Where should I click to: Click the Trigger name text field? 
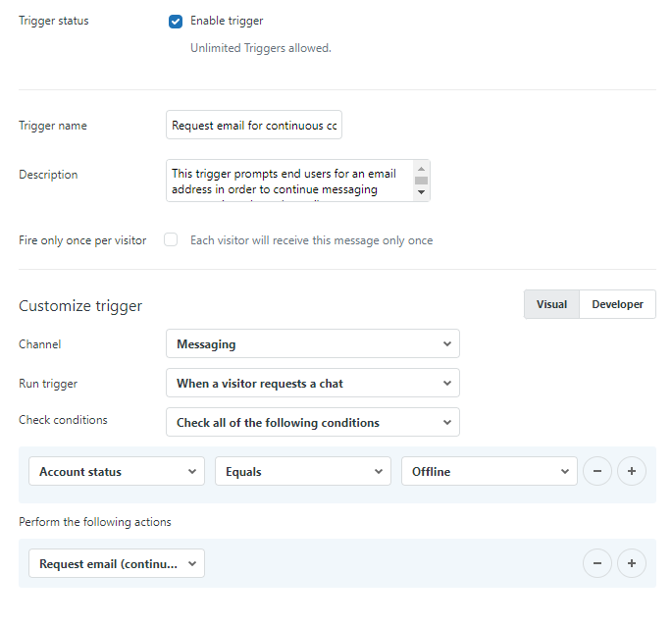tap(253, 126)
